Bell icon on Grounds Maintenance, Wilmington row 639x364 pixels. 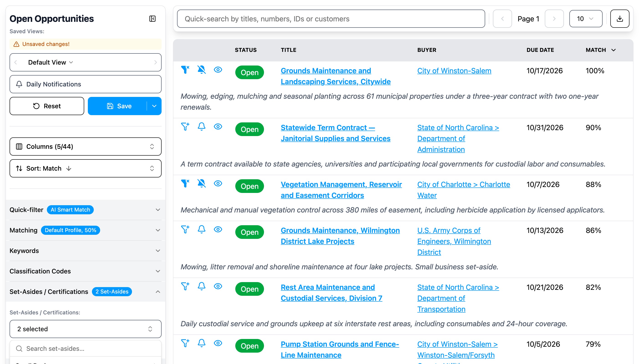[201, 229]
